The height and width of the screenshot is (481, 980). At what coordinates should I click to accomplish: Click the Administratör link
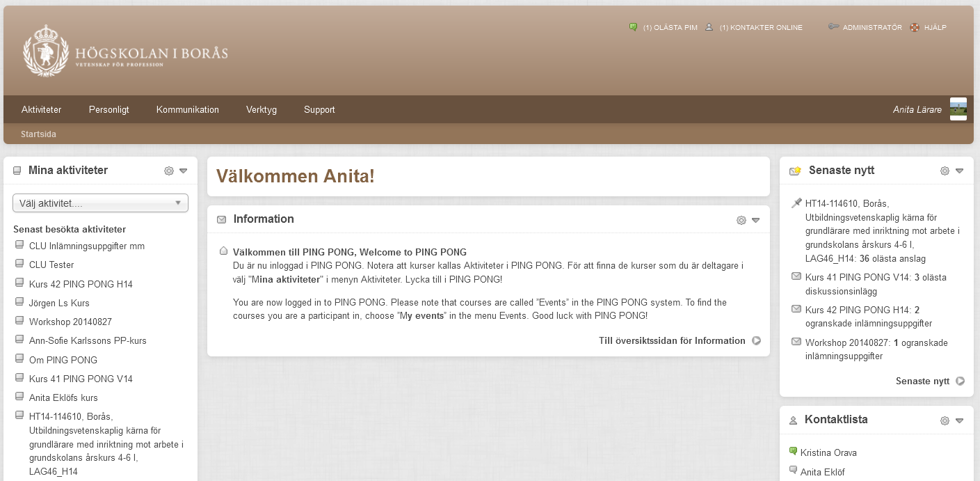coord(872,28)
